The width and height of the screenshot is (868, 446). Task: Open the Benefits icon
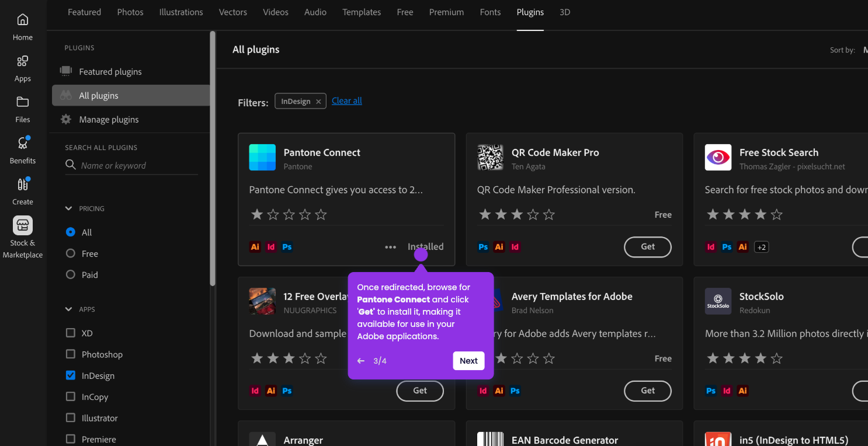(x=22, y=143)
